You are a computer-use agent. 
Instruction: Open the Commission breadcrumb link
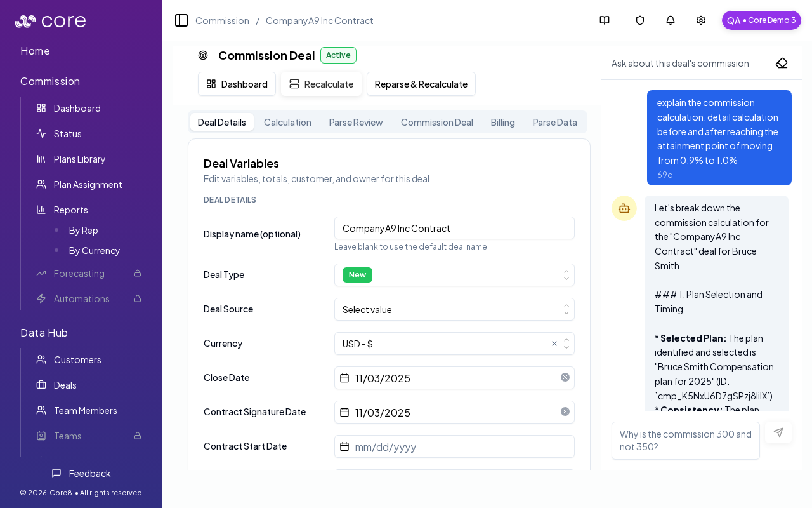pos(222,20)
